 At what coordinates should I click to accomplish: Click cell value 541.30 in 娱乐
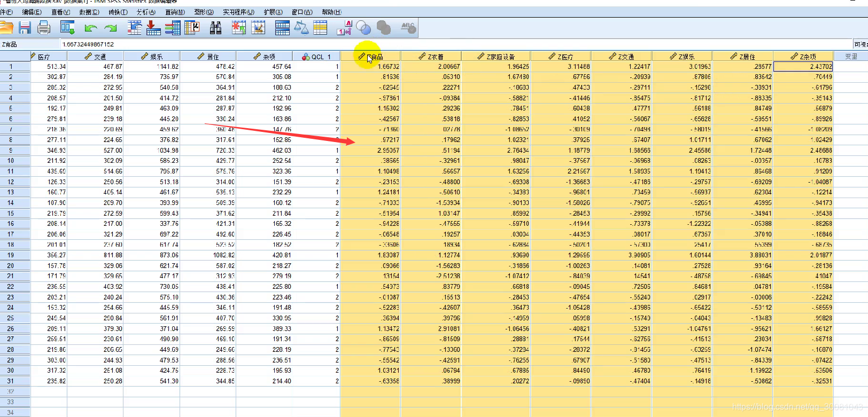click(152, 381)
